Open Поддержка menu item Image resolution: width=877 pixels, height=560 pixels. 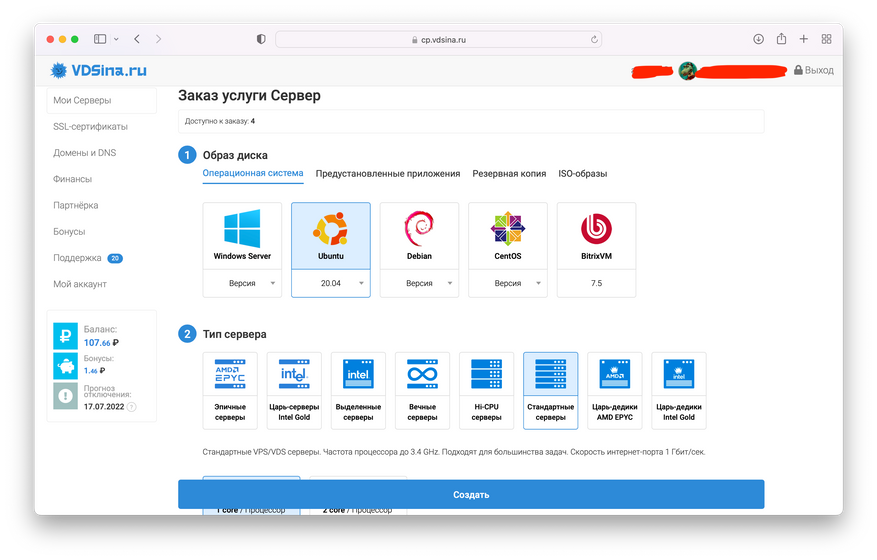point(77,258)
